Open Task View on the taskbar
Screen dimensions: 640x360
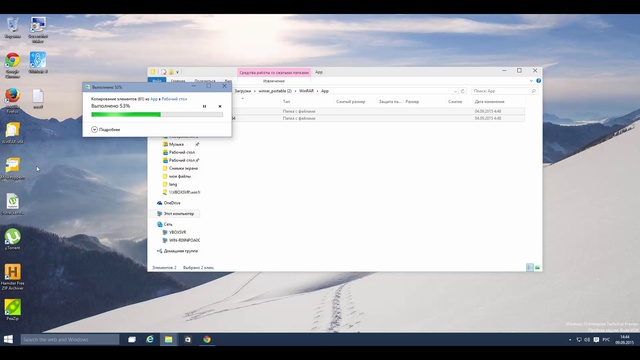coord(132,339)
